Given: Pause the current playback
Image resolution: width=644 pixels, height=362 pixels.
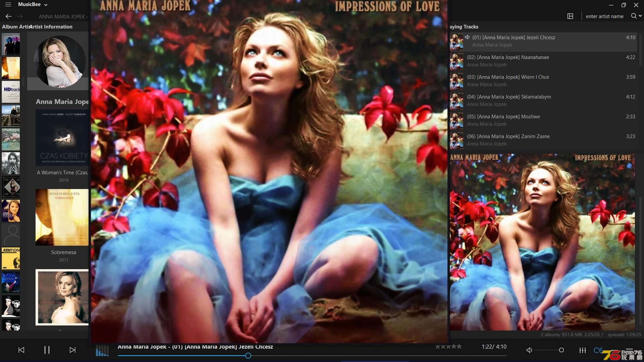Looking at the screenshot, I should pyautogui.click(x=47, y=350).
